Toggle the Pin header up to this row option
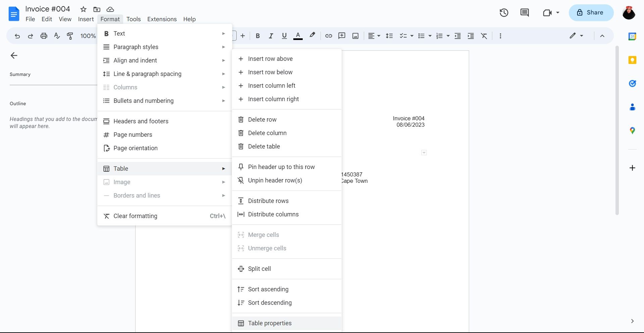 287,167
